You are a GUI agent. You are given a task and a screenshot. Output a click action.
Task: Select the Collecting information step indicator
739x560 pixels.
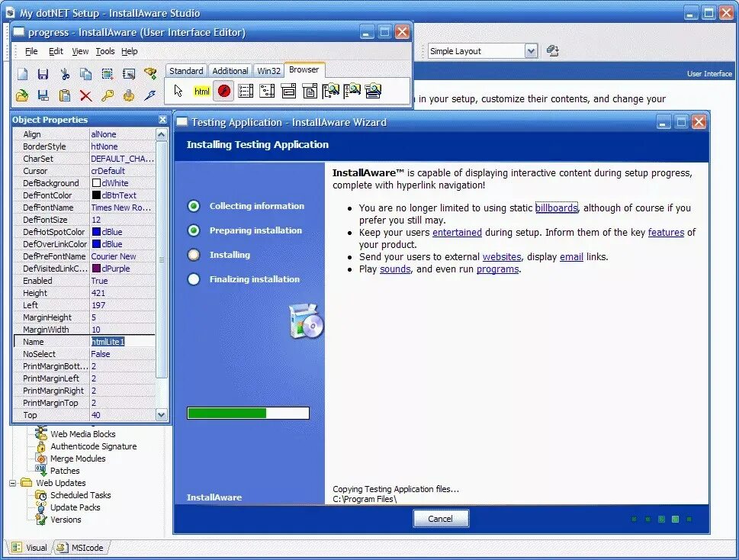point(194,206)
